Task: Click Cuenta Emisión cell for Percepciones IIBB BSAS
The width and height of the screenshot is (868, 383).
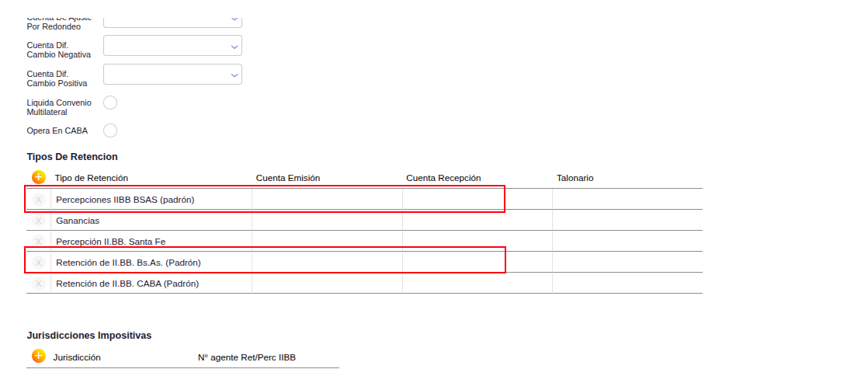Action: click(x=326, y=200)
